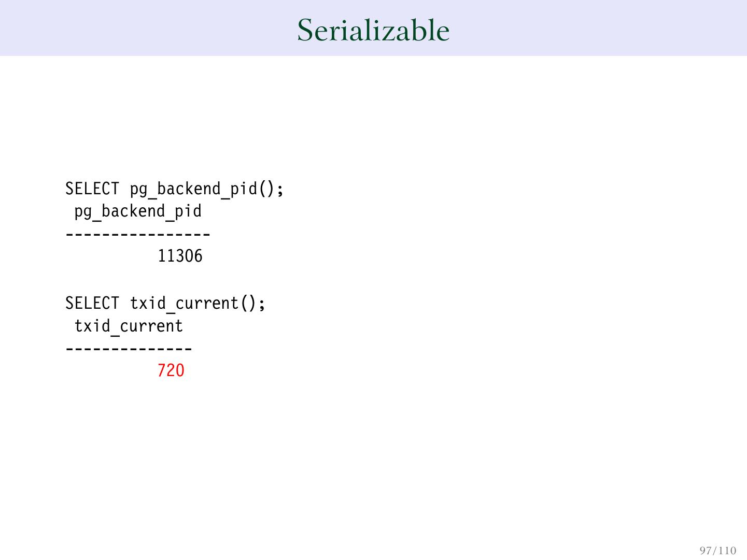Click SELECT keyword in the pg_backend_pid query
The height and width of the screenshot is (560, 747).
pyautogui.click(x=92, y=189)
